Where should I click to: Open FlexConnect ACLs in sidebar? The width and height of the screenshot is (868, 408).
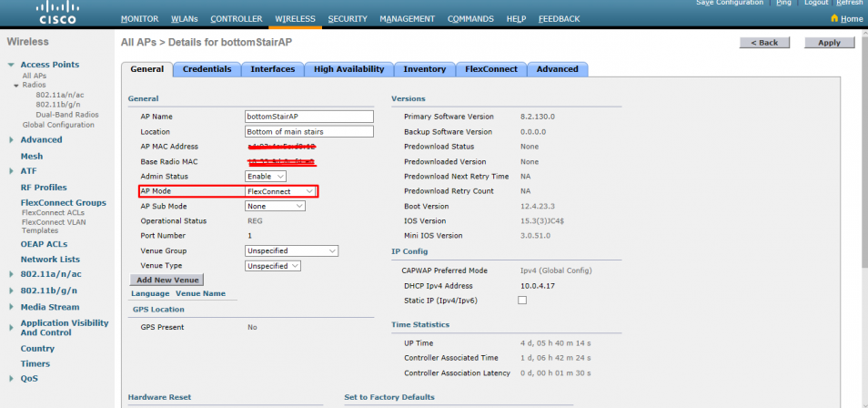53,212
